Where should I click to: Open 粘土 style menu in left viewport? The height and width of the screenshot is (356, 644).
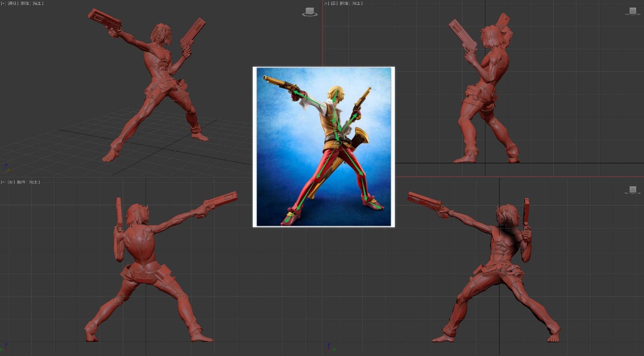[x=34, y=182]
